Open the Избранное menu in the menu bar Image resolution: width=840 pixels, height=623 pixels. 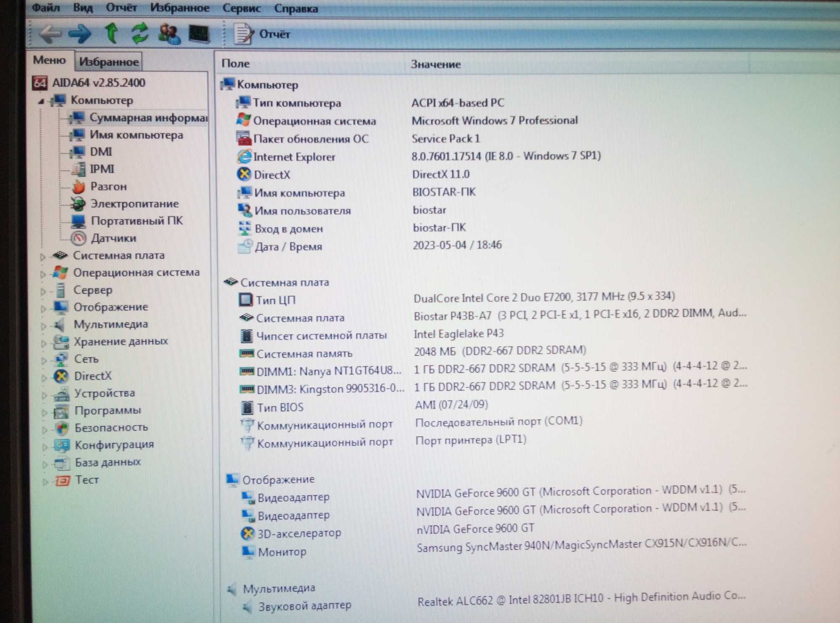pos(180,8)
